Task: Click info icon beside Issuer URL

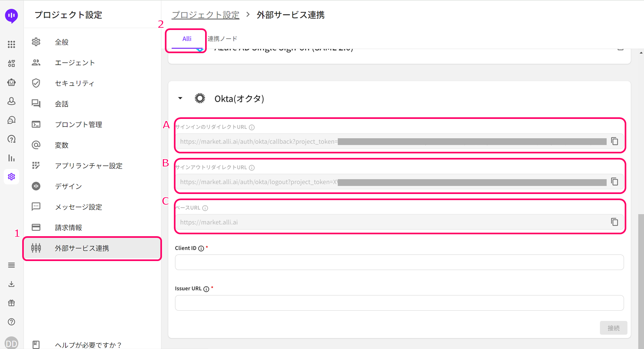Action: (206, 289)
